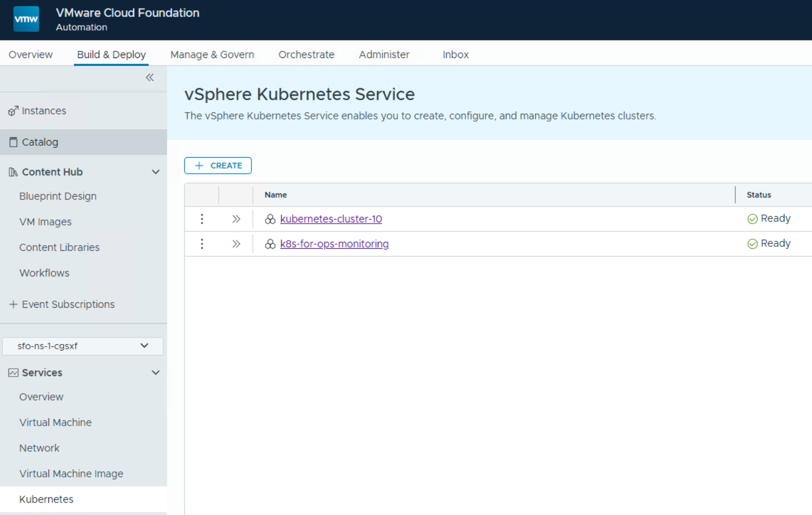Open actions menu for kubernetes-cluster-10
812x515 pixels.
202,219
